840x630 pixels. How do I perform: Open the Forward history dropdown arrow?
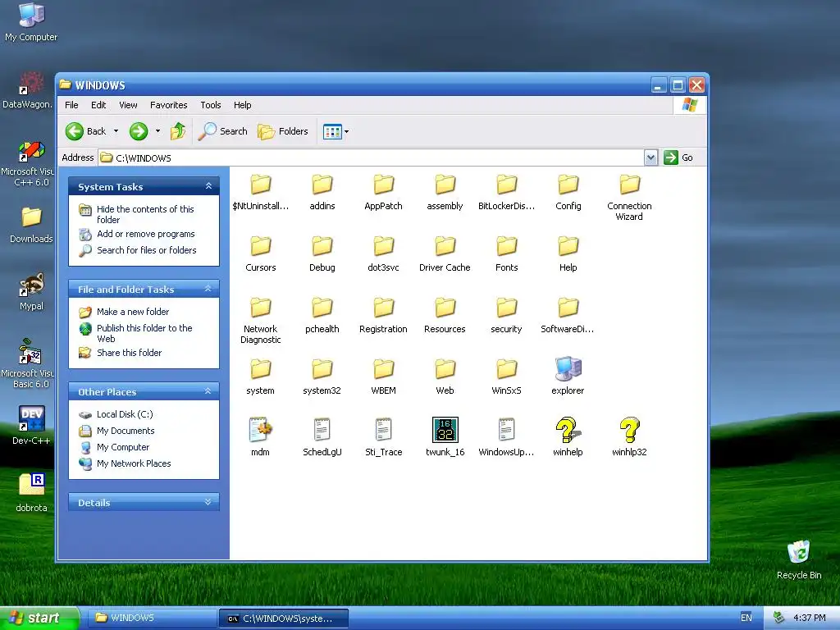[157, 131]
